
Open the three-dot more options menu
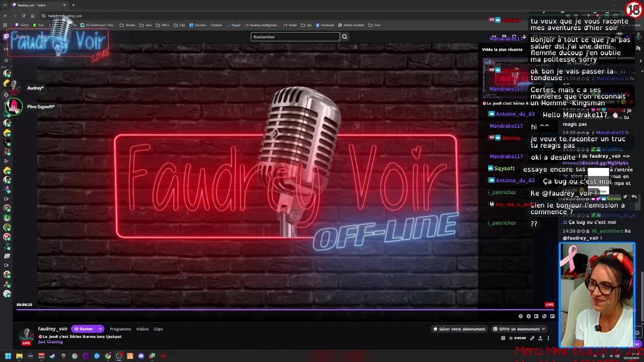[548, 338]
